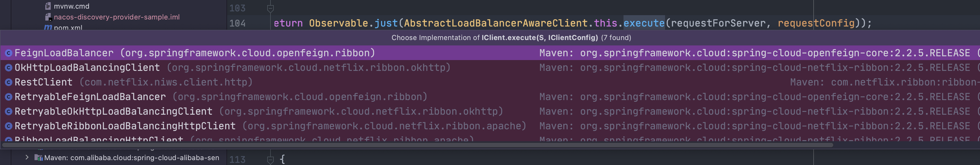Viewport: 980px width, 165px height.
Task: Click Observable in line 104
Action: coord(339,23)
